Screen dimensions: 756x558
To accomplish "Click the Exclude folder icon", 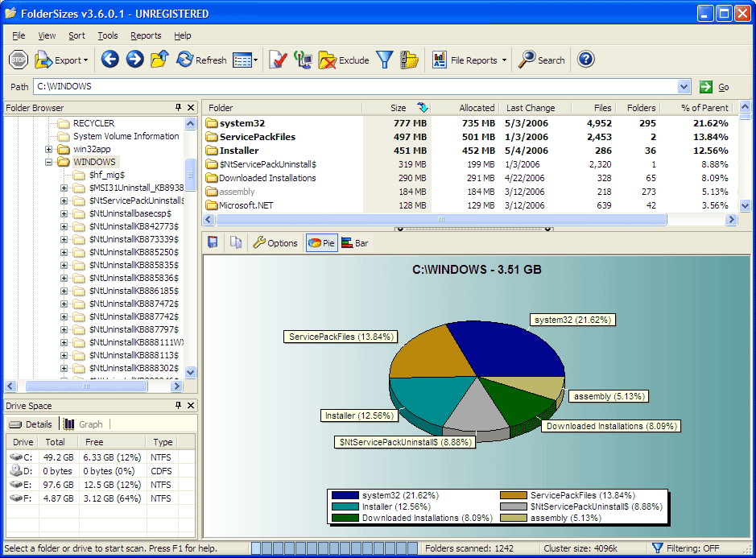I will coord(328,60).
